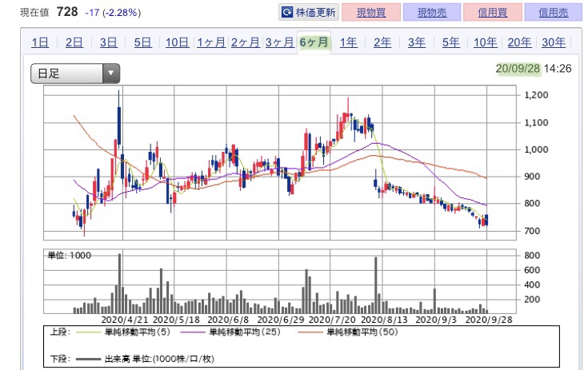The height and width of the screenshot is (370, 588).
Task: Open the 日足 candle interval dropdown
Action: [75, 74]
